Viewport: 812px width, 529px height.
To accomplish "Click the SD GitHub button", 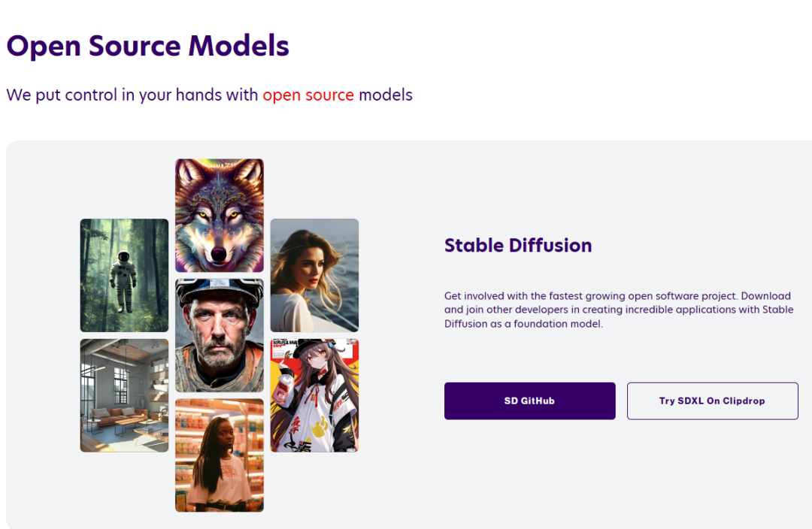I will coord(530,401).
